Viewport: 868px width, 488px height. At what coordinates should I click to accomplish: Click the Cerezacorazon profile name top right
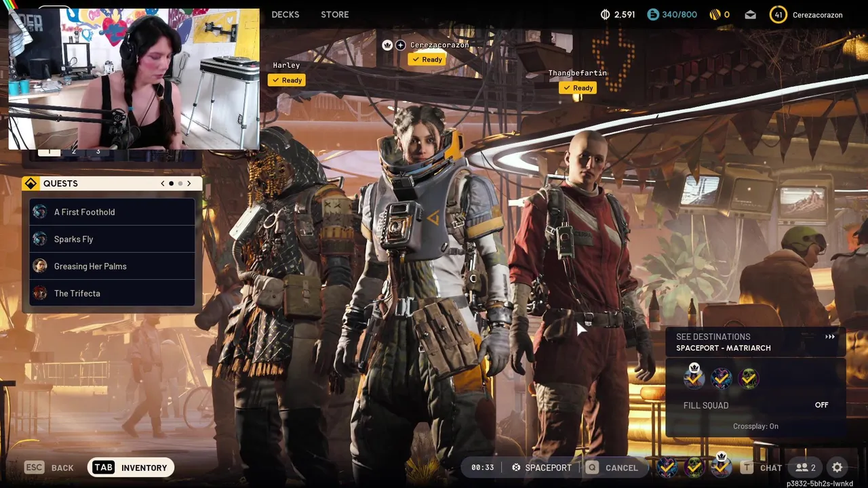[817, 15]
